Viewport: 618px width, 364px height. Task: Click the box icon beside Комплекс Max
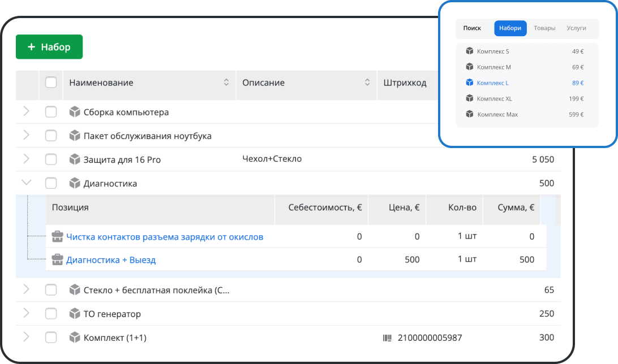point(469,114)
